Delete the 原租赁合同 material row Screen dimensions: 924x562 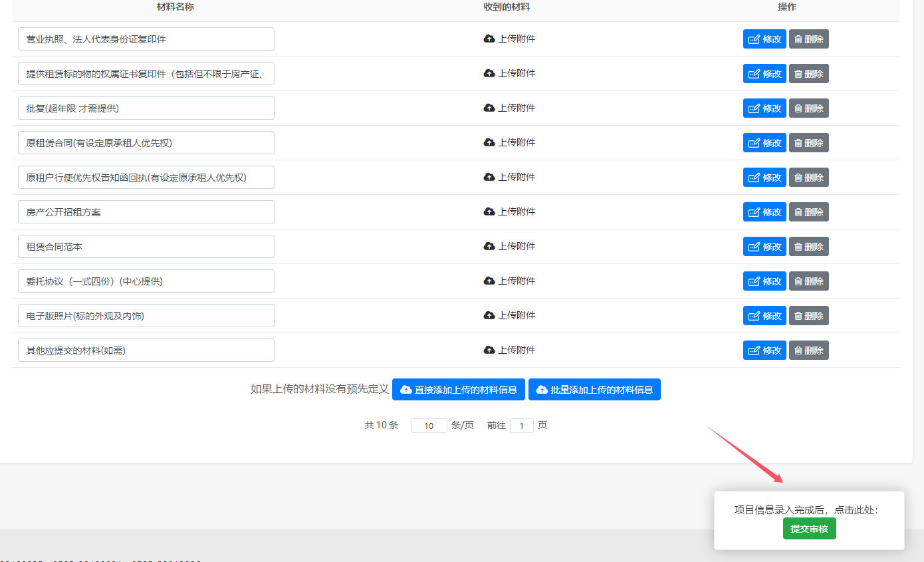coord(809,143)
